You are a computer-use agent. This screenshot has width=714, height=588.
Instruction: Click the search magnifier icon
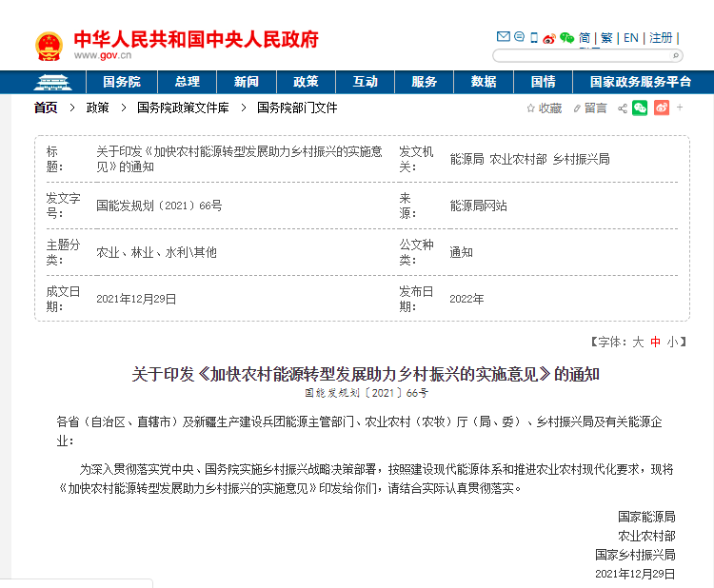pos(676,55)
